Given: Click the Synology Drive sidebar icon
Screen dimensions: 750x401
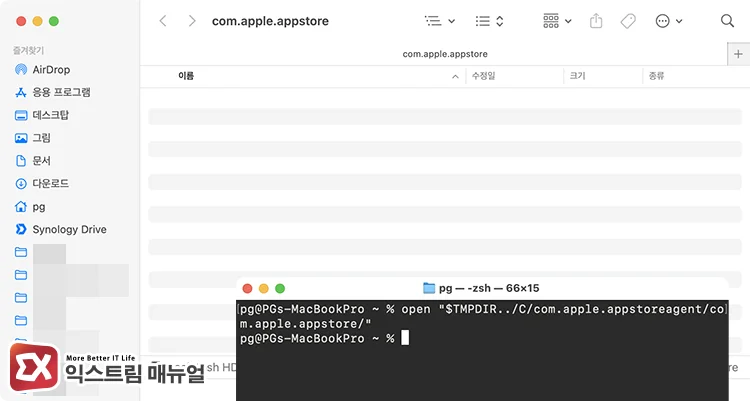Looking at the screenshot, I should (21, 229).
